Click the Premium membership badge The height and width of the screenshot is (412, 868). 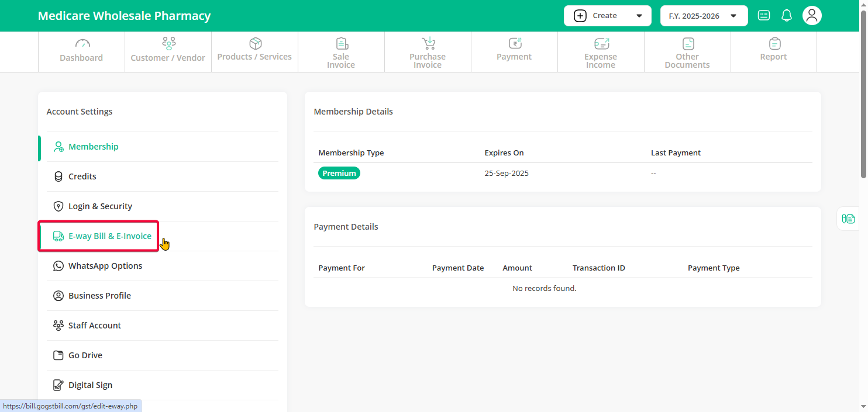click(339, 173)
